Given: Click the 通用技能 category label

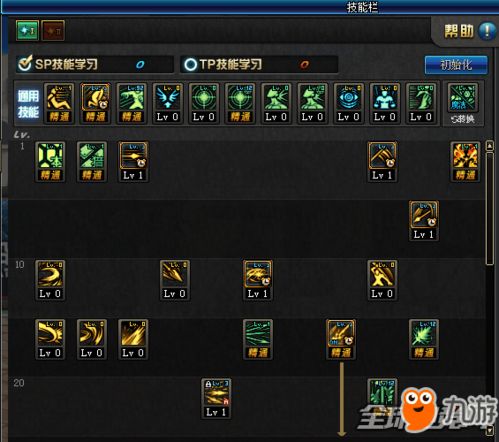Looking at the screenshot, I should point(28,104).
